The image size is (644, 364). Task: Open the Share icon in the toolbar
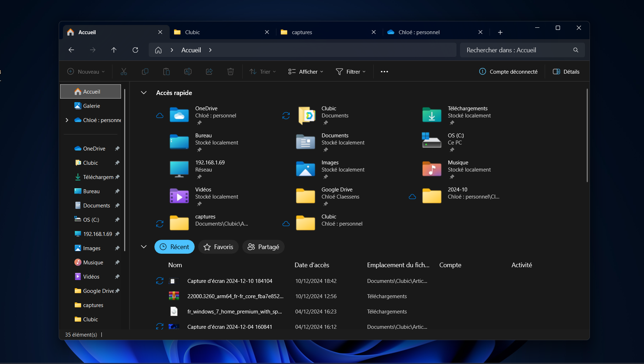209,72
